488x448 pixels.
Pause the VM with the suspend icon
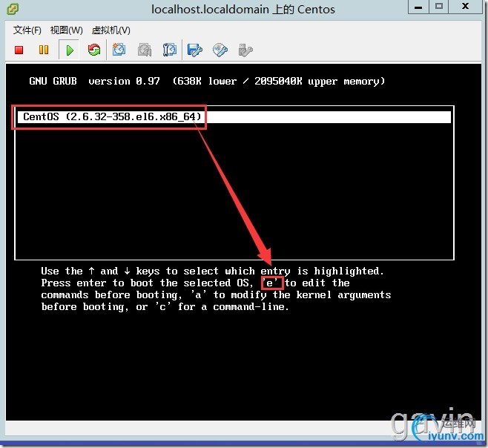tap(44, 50)
